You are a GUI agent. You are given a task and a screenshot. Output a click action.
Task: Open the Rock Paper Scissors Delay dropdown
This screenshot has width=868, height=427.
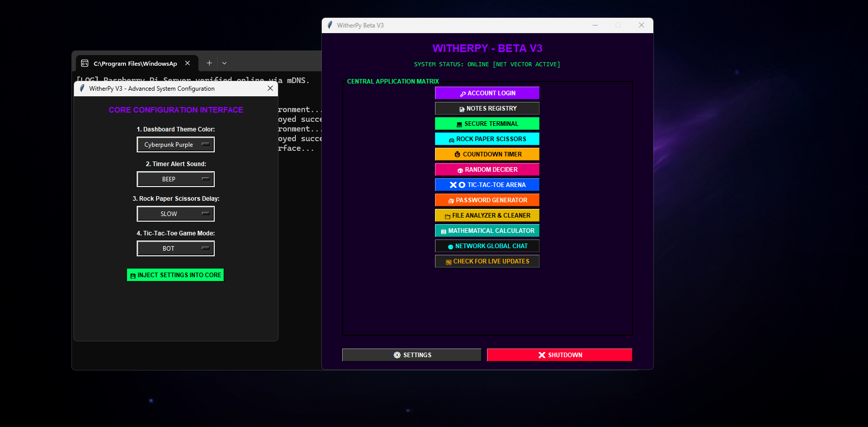175,214
